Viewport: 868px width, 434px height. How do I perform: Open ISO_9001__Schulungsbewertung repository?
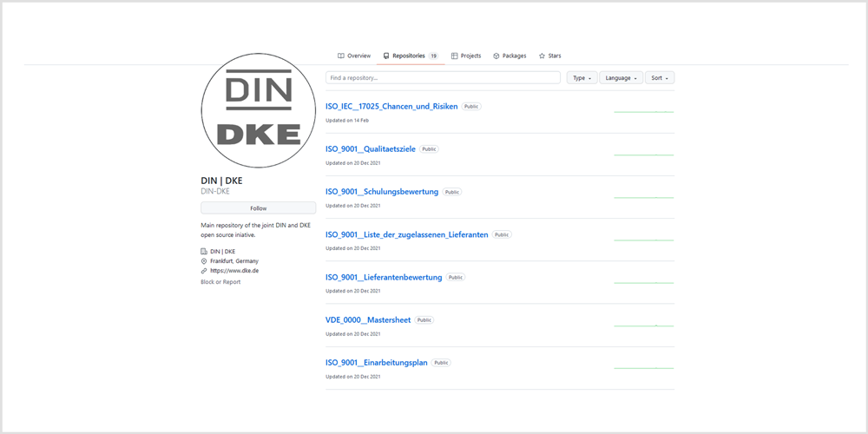(382, 192)
